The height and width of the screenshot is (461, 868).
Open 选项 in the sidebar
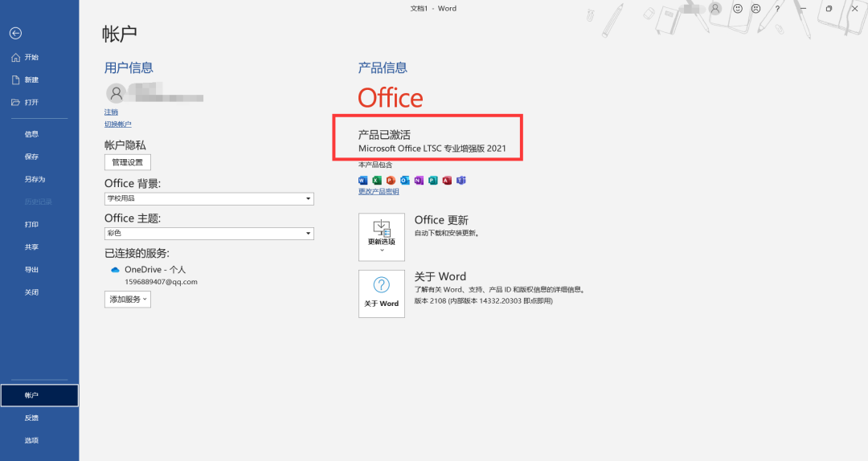31,441
